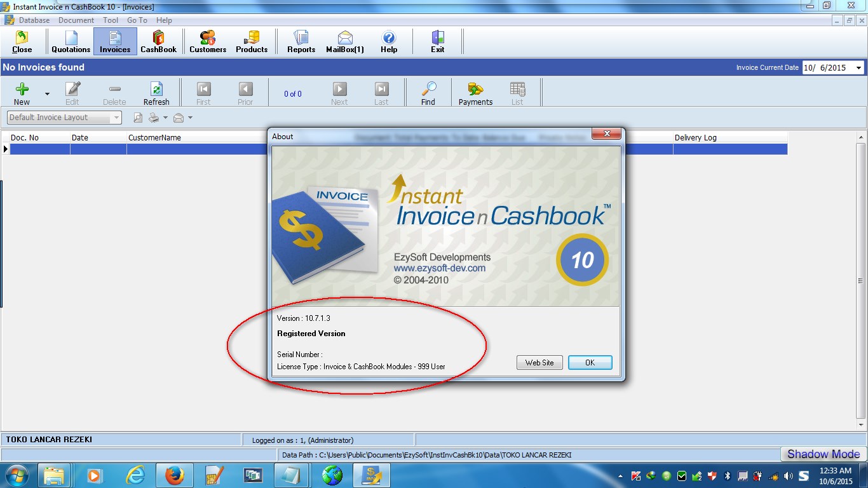The image size is (868, 488).
Task: Click the List grid icon
Action: click(517, 93)
